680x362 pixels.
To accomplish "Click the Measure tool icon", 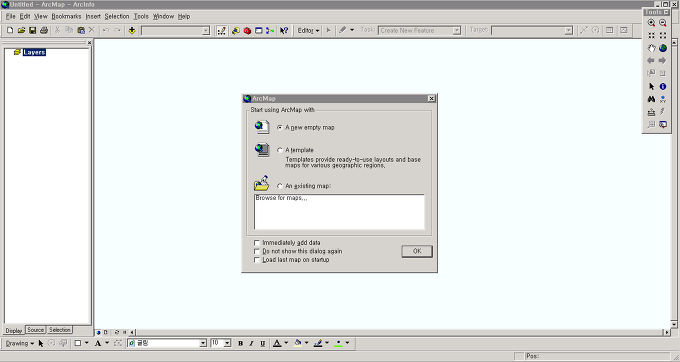I will (651, 112).
